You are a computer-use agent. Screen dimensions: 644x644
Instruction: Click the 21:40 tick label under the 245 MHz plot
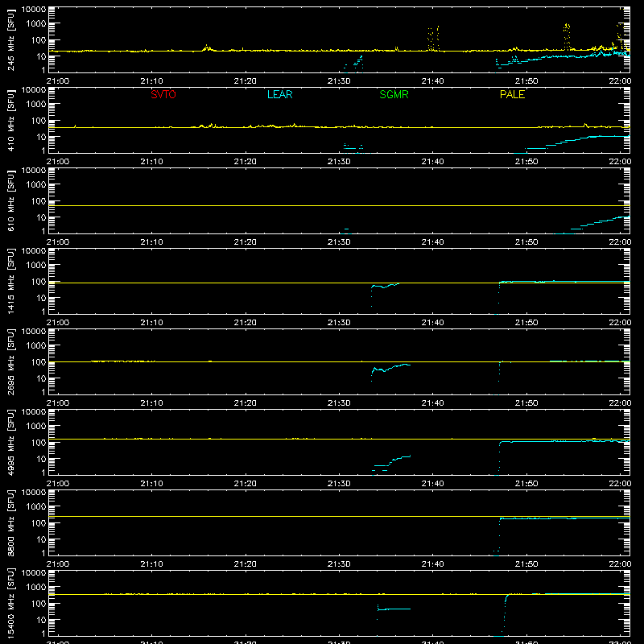[x=432, y=81]
